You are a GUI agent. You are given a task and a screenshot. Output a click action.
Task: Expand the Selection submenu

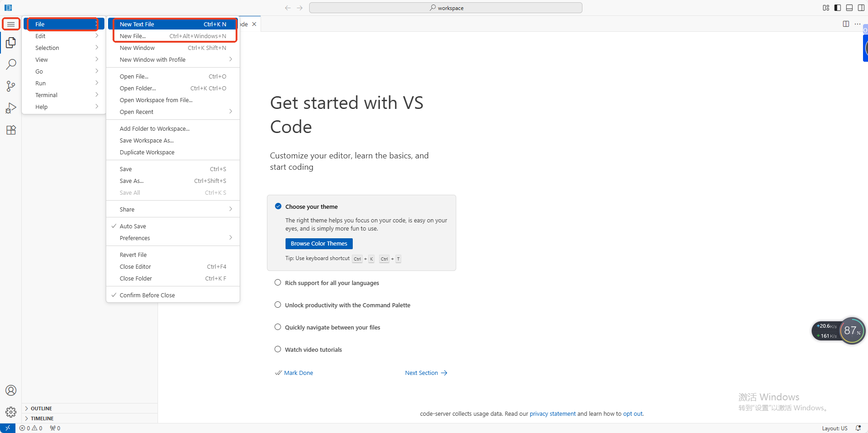[64, 48]
